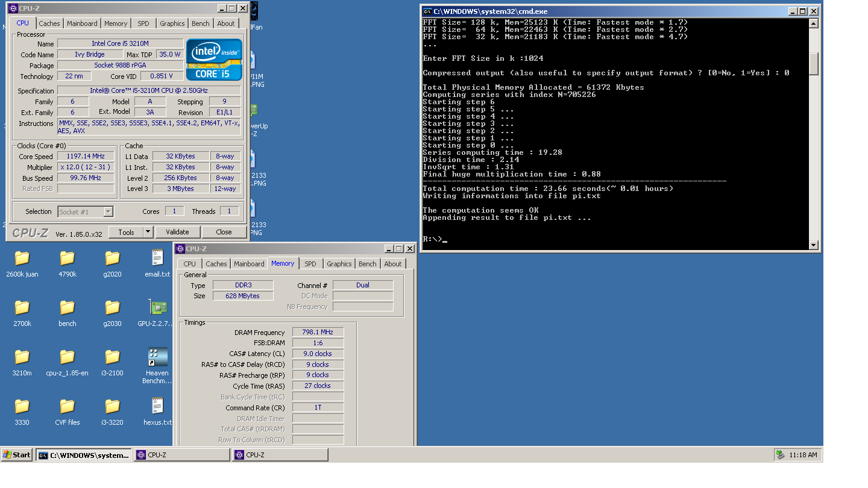This screenshot has height=488, width=868.
Task: Open the g2020 desktop folder
Action: pos(113,258)
